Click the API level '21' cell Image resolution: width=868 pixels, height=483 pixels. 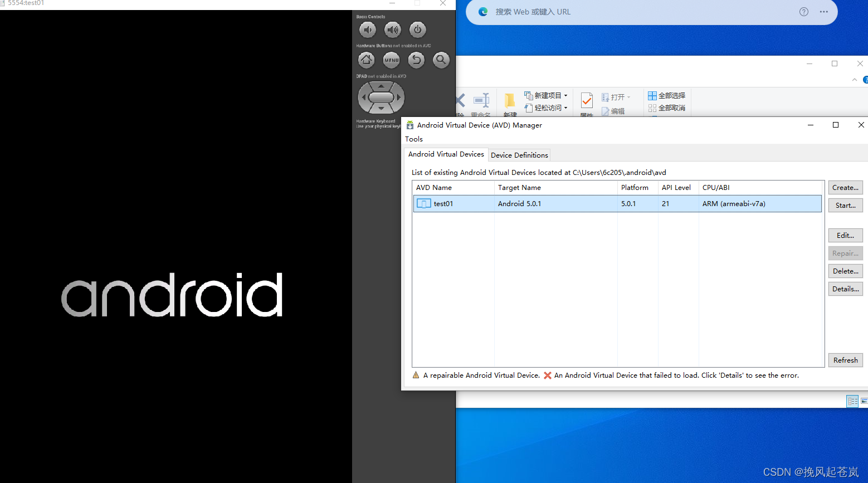pyautogui.click(x=665, y=204)
